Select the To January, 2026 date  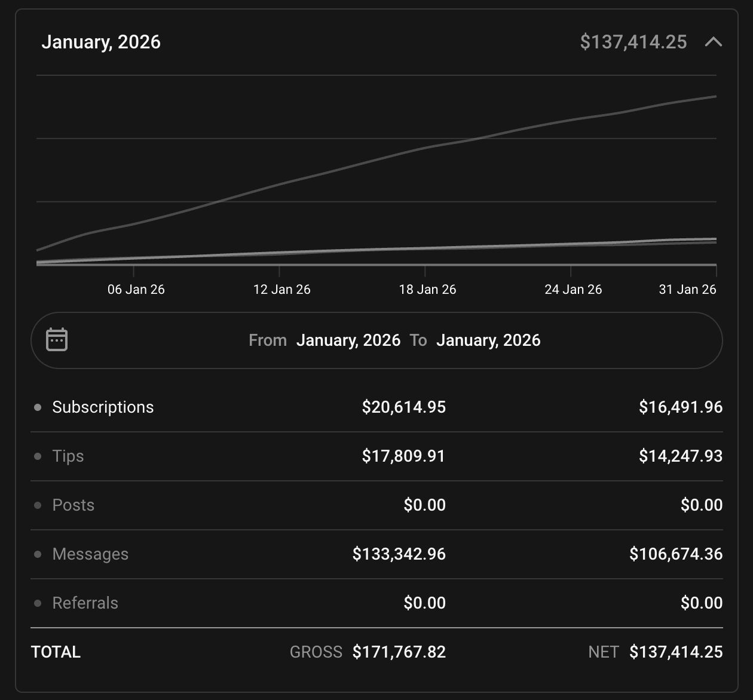click(488, 340)
